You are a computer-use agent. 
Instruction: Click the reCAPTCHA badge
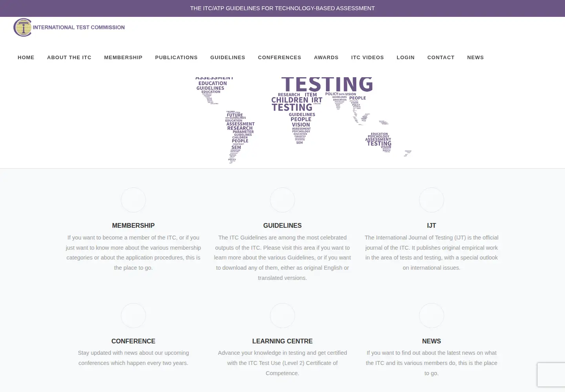coord(551,375)
